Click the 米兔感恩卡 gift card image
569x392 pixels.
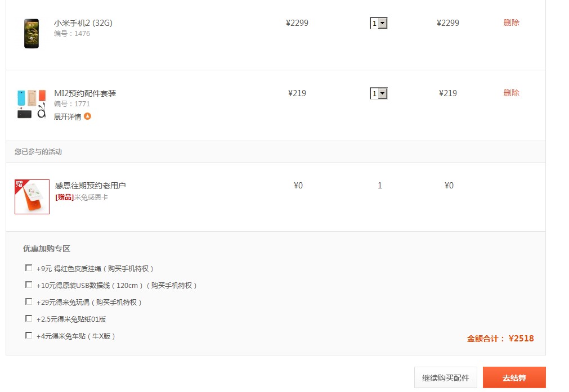point(32,197)
